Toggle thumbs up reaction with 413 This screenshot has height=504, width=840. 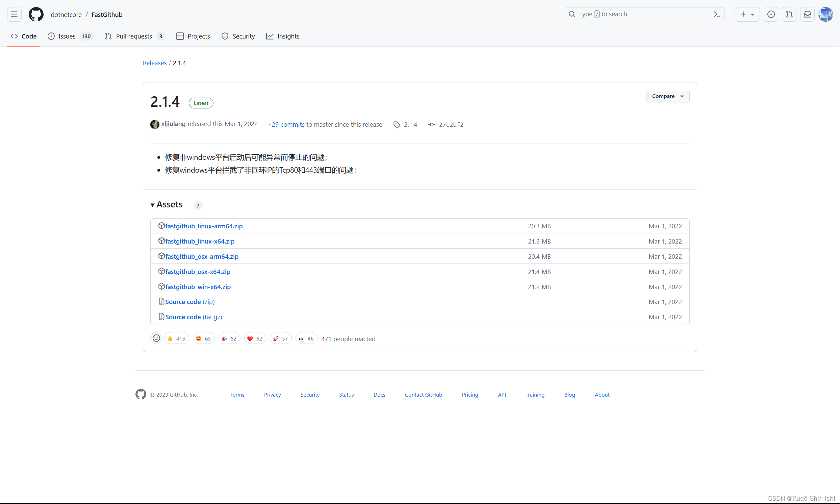[x=177, y=338]
